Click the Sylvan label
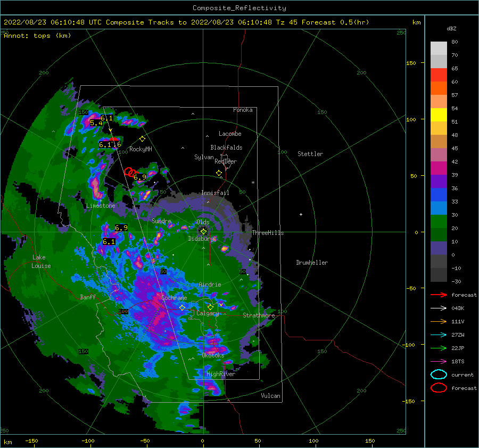479x448 pixels. [x=204, y=157]
